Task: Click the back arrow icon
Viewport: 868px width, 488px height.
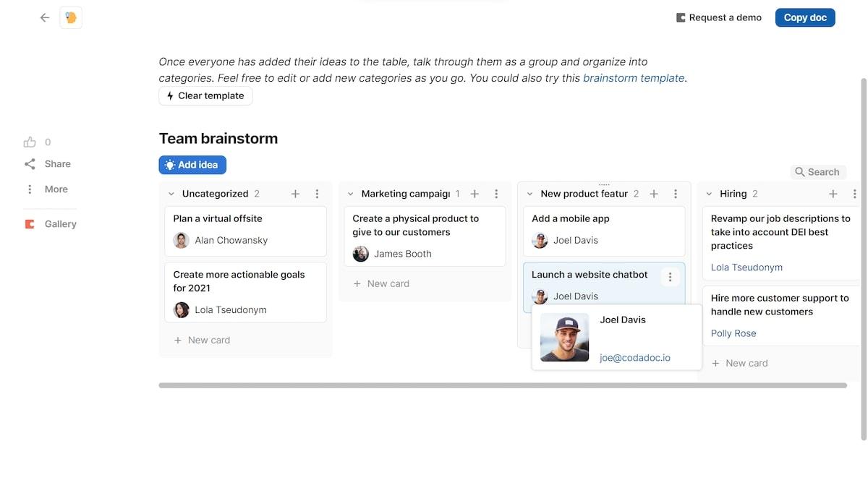Action: point(45,17)
